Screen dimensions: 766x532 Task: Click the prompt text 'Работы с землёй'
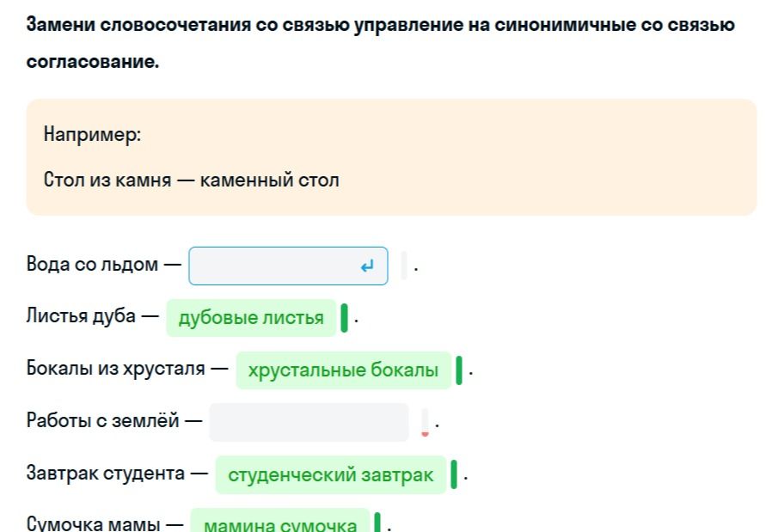pyautogui.click(x=103, y=420)
